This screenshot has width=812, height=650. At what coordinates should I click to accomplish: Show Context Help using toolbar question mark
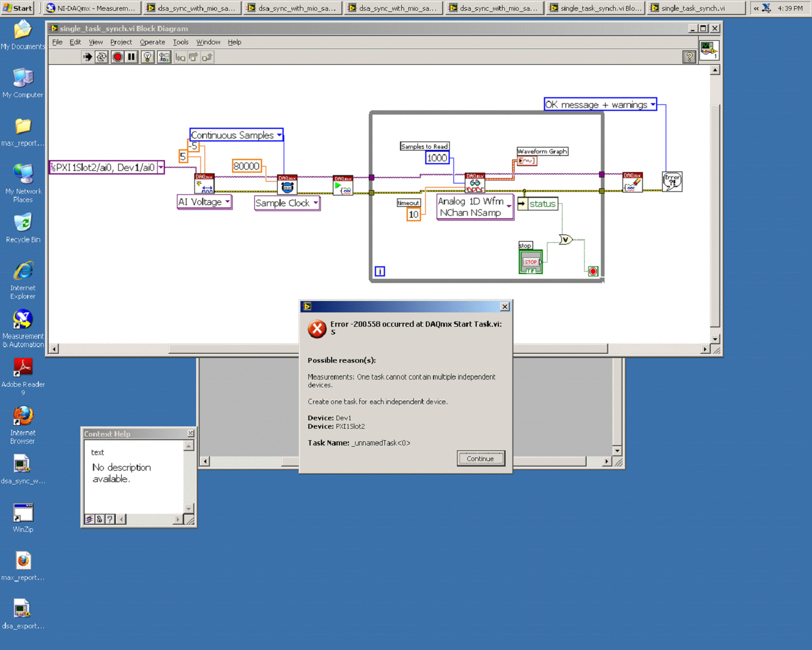tap(689, 57)
